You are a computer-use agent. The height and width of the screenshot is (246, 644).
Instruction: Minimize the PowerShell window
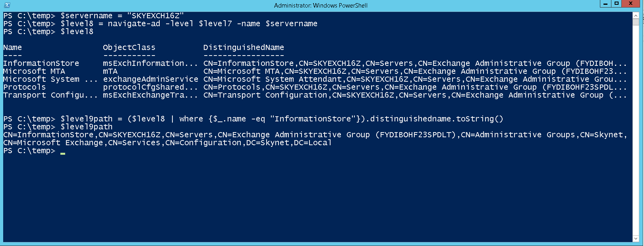pos(605,4)
